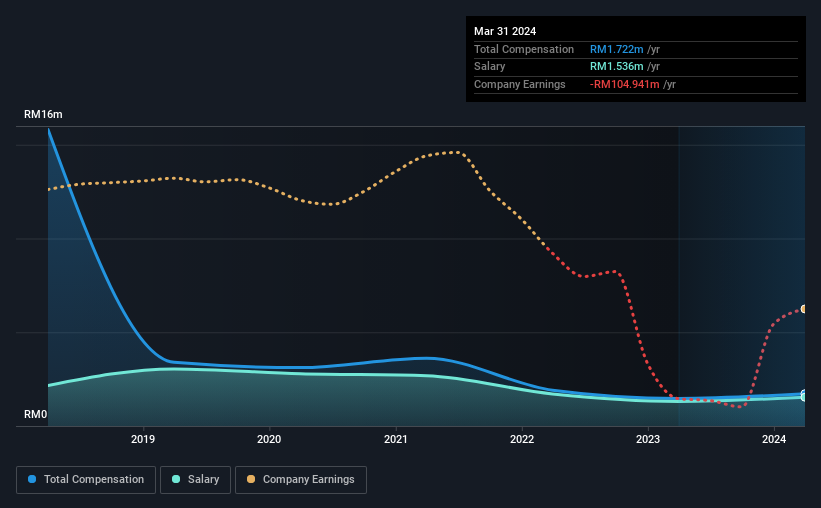821x508 pixels.
Task: Click the RM1.536m salary value
Action: pyautogui.click(x=617, y=67)
